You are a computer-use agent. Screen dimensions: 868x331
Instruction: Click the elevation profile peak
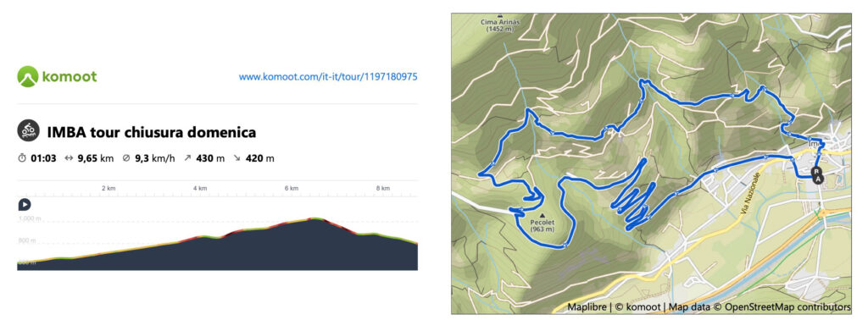click(x=314, y=218)
